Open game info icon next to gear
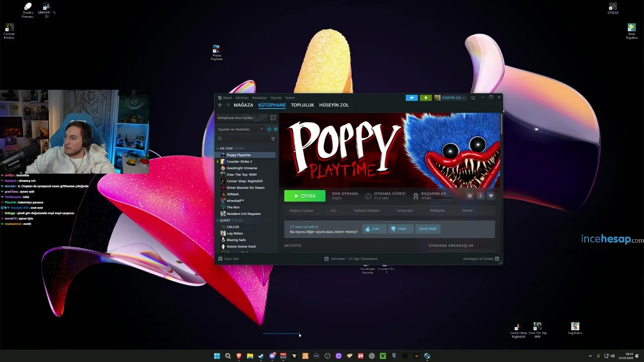The height and width of the screenshot is (362, 644). 480,196
